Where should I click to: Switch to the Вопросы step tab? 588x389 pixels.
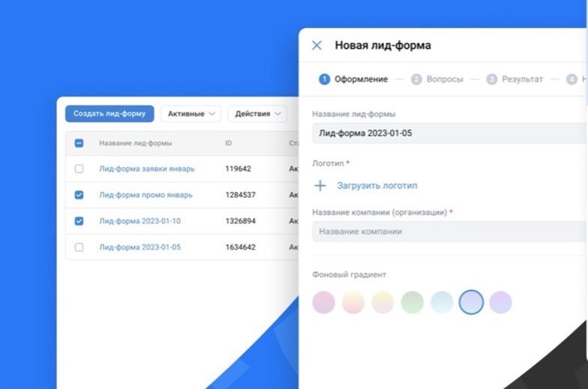click(444, 79)
